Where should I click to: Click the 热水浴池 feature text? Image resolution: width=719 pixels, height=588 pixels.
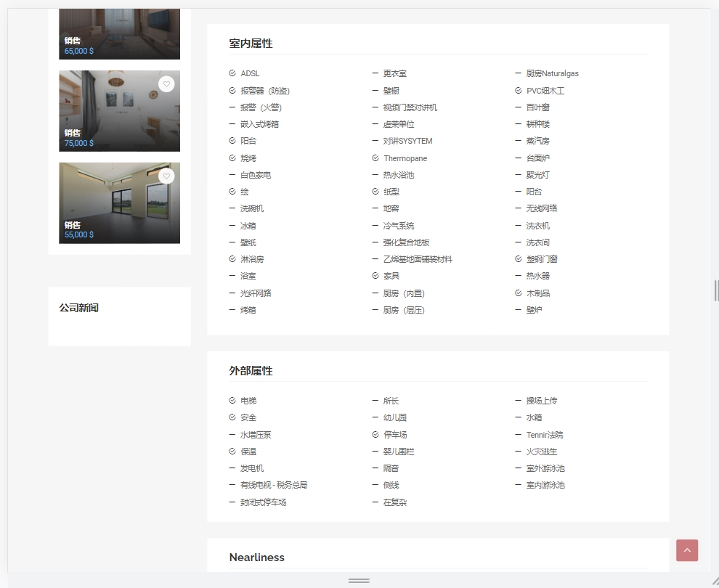pos(399,175)
